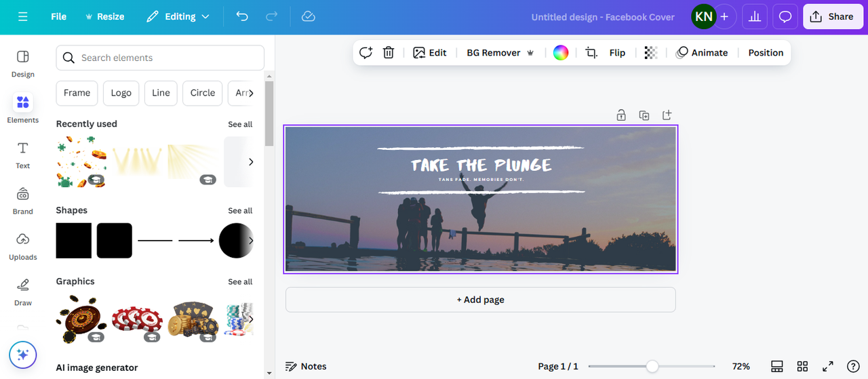The height and width of the screenshot is (379, 868).
Task: Open the Text side panel
Action: click(x=23, y=155)
